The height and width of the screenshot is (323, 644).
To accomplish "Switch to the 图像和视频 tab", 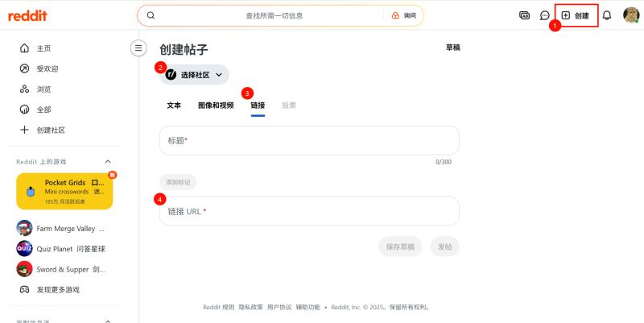I will [x=216, y=106].
